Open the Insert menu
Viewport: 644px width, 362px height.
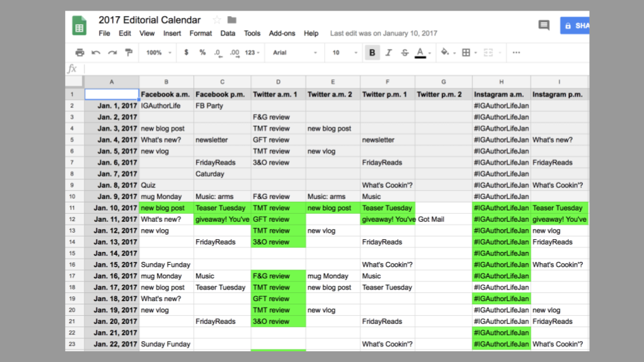[172, 34]
